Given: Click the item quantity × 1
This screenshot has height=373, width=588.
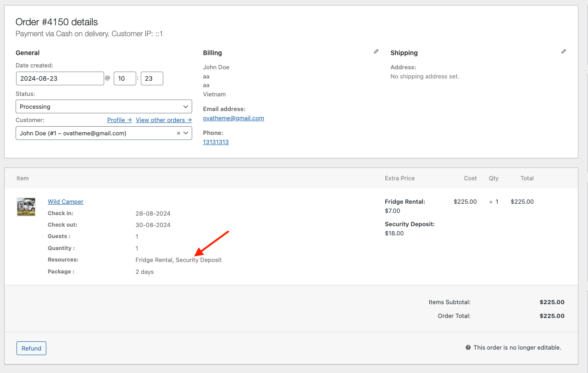Looking at the screenshot, I should pyautogui.click(x=494, y=201).
